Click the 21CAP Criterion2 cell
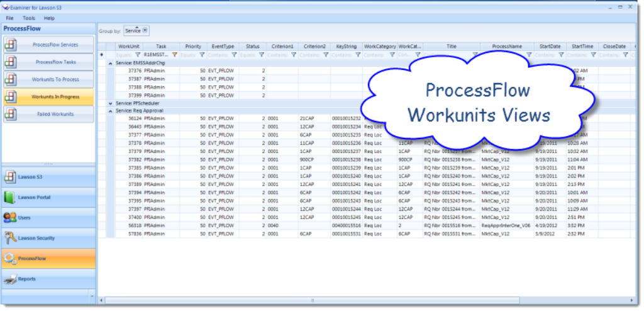This screenshot has width=644, height=311. tap(314, 118)
